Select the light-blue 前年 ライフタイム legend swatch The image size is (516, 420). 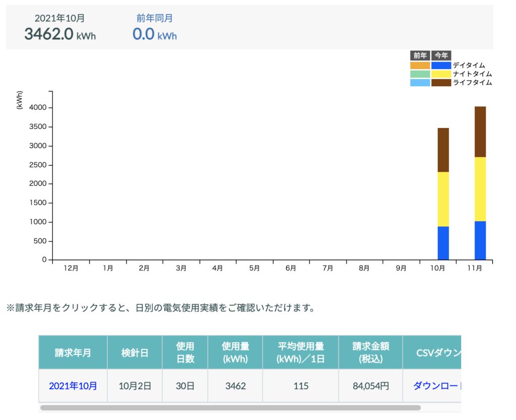point(420,83)
